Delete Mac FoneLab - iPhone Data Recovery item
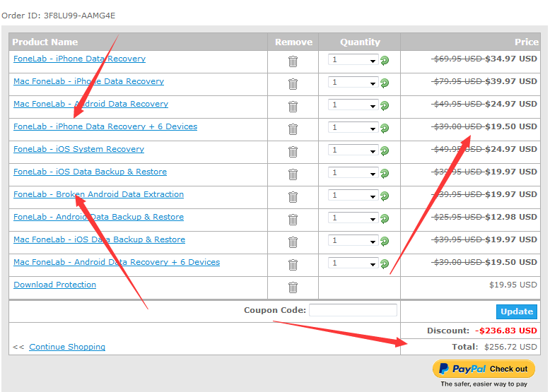Viewport: 550px width, 392px height. [293, 84]
